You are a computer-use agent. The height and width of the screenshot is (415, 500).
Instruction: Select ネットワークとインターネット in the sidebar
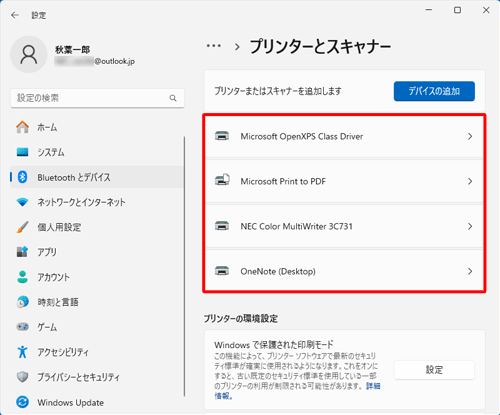97,202
